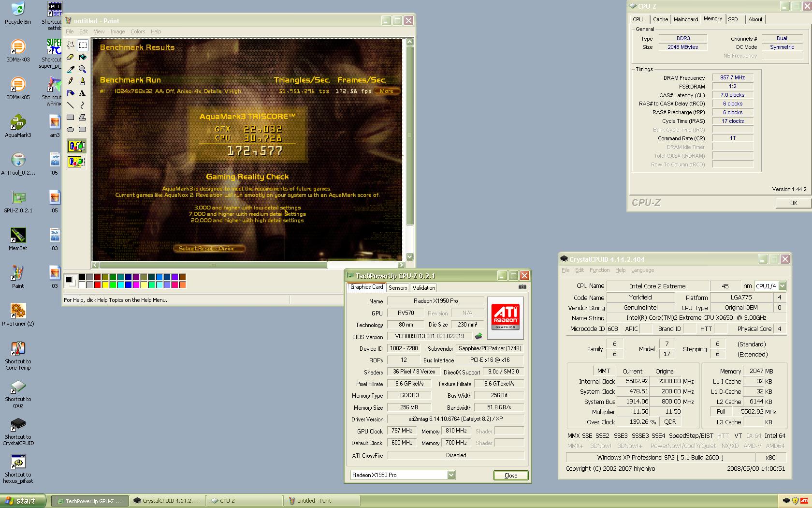Select the rectangular Select tool in Paint
812x508 pixels.
(x=83, y=45)
